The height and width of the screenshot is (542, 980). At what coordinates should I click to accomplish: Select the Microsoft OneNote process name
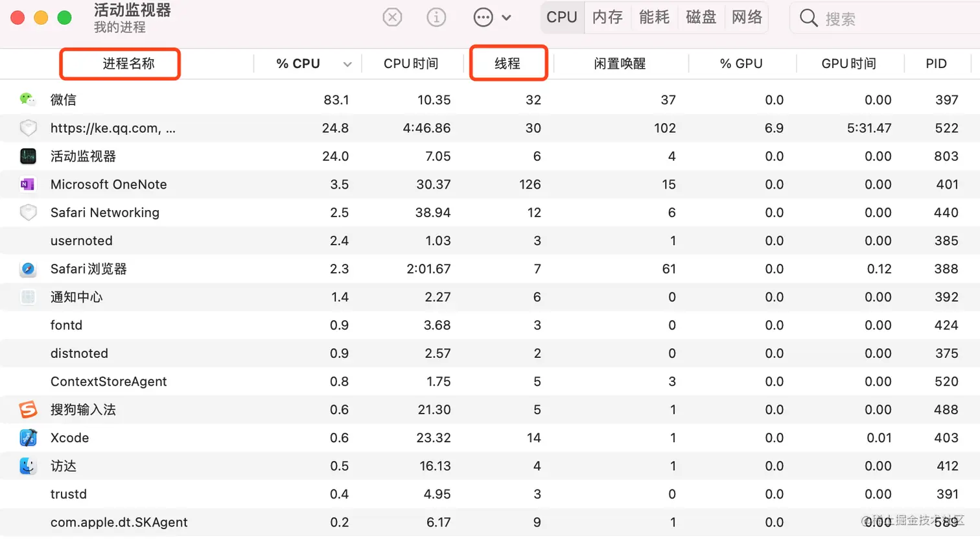pos(108,184)
